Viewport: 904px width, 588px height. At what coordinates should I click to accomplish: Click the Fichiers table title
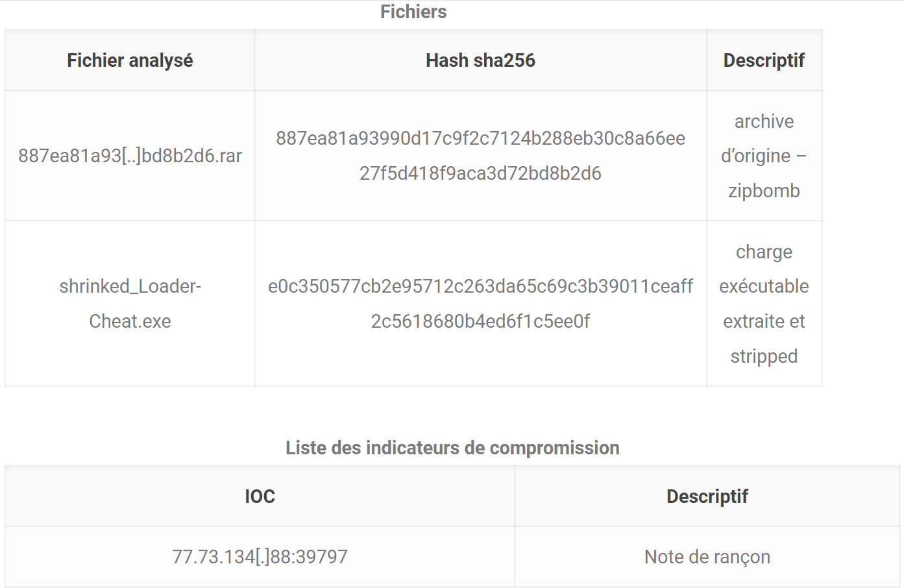[x=413, y=12]
